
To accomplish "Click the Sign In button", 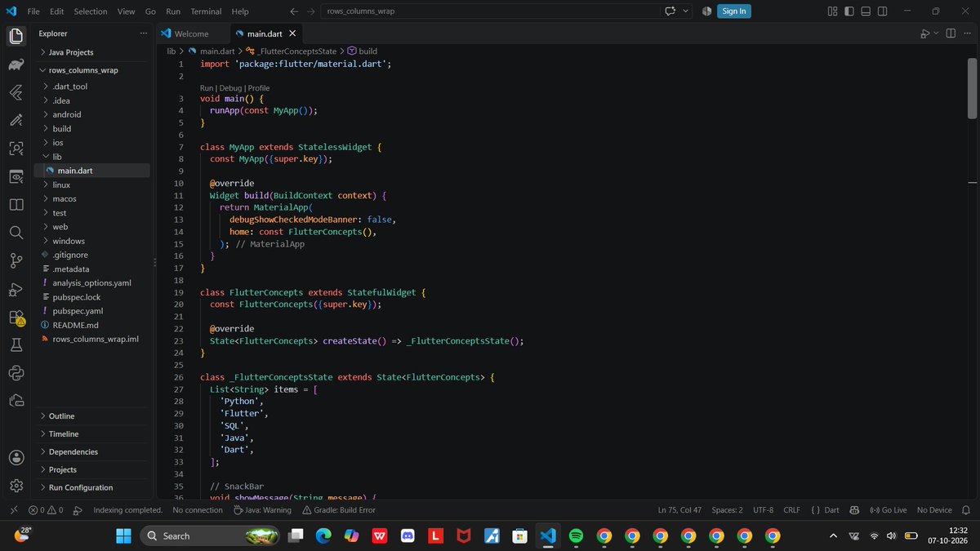I will point(734,11).
